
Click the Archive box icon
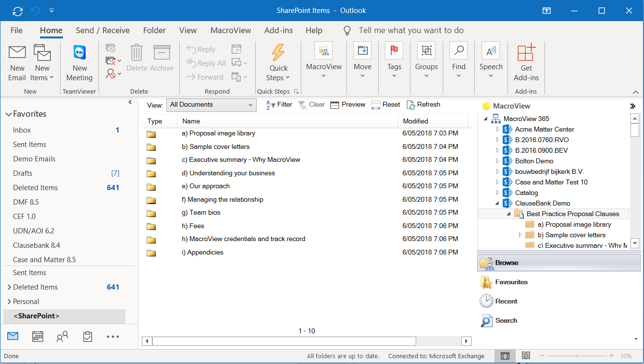pos(162,52)
